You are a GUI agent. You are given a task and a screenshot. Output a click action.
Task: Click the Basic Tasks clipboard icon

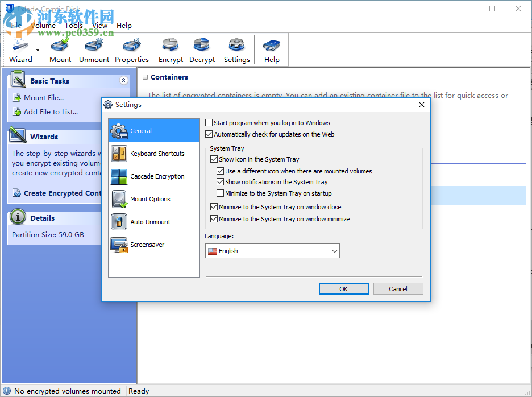tap(18, 79)
